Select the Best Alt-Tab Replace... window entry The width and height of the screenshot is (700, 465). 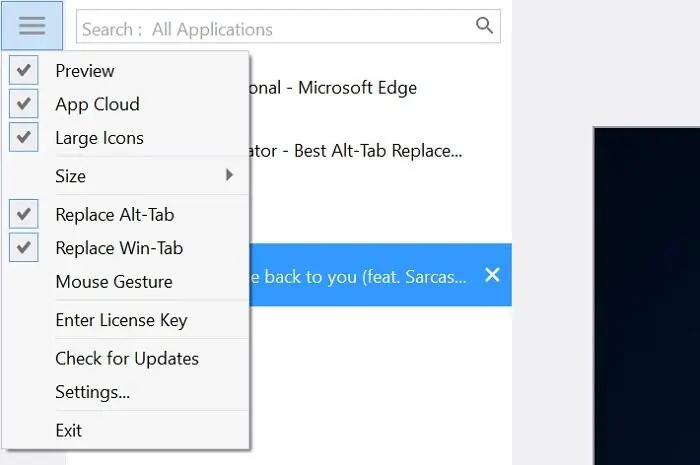(x=380, y=151)
